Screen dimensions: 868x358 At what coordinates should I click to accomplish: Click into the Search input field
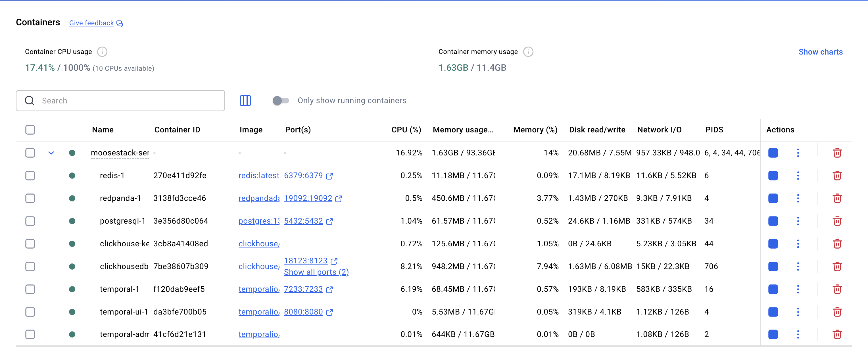coord(121,101)
